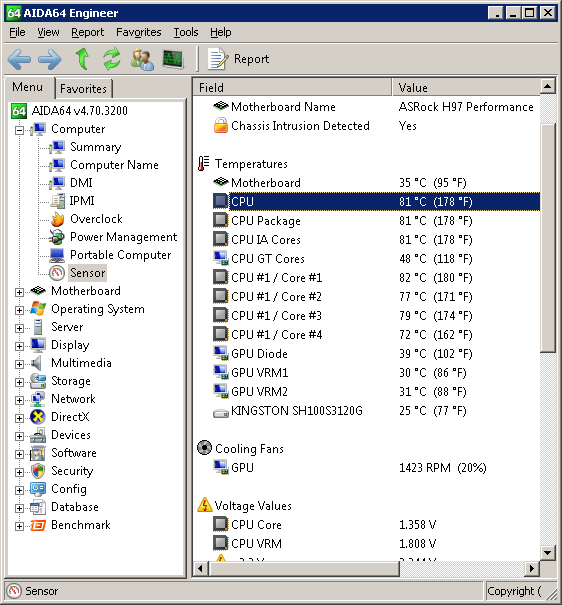Screen dimensions: 562x605
Task: Expand the Multimedia tree node
Action: tap(19, 364)
